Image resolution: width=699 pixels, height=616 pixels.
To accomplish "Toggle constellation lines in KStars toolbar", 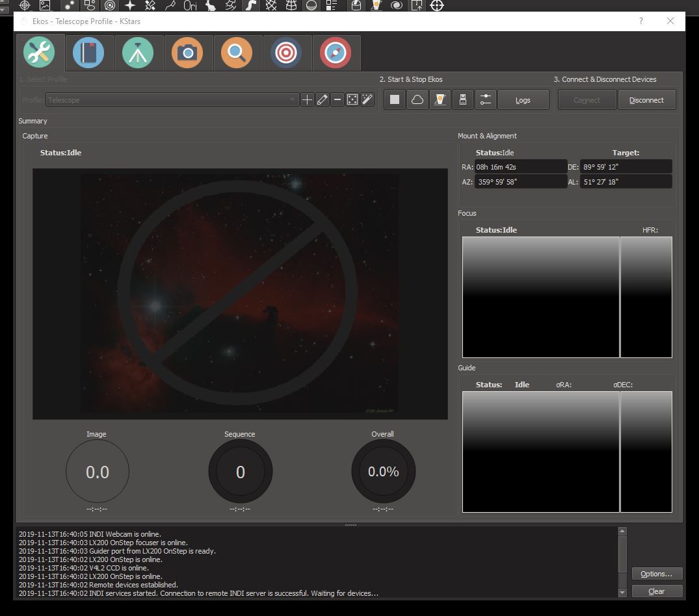I will (170, 5).
